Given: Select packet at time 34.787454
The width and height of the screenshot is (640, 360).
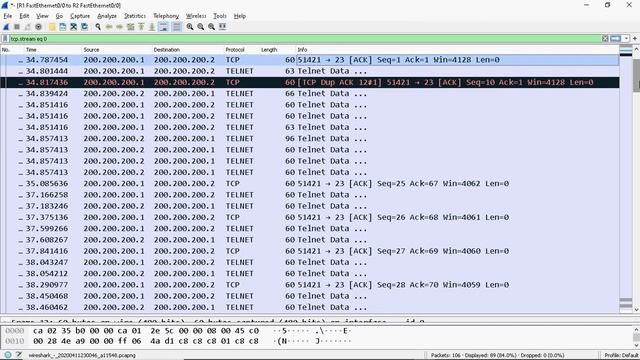Looking at the screenshot, I should (310, 60).
